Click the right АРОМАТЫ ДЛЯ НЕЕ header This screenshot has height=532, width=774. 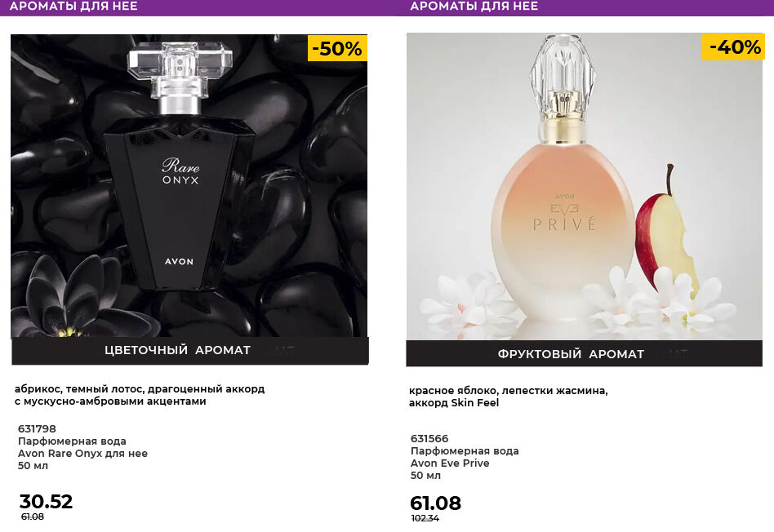pos(474,7)
